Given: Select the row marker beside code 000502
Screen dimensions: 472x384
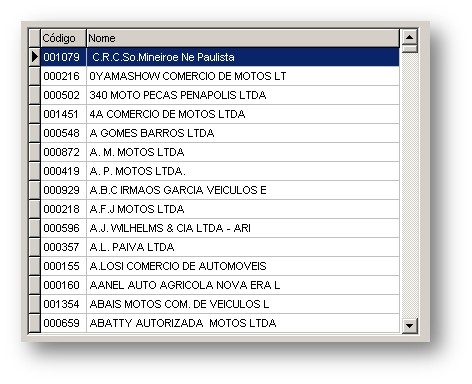Looking at the screenshot, I should (x=34, y=95).
